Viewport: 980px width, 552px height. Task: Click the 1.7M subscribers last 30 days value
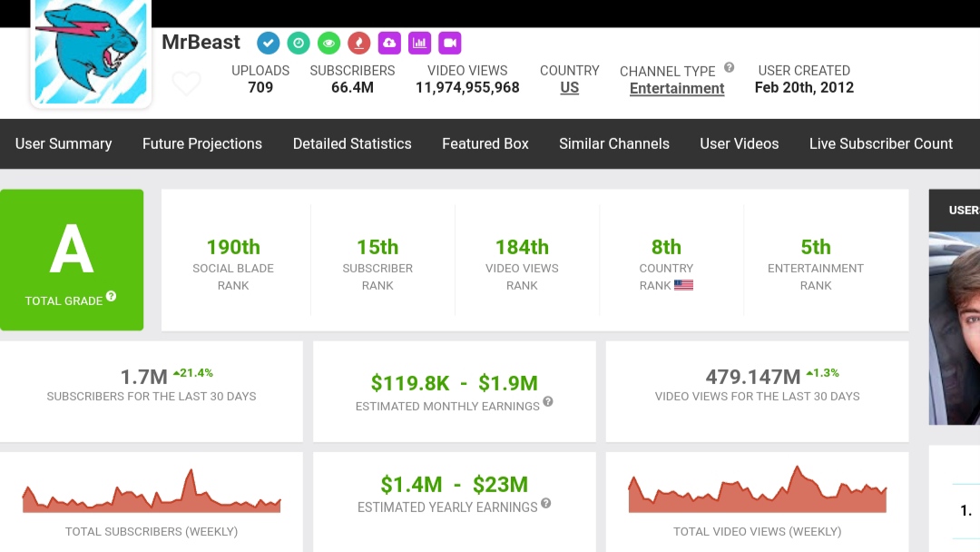click(x=143, y=377)
